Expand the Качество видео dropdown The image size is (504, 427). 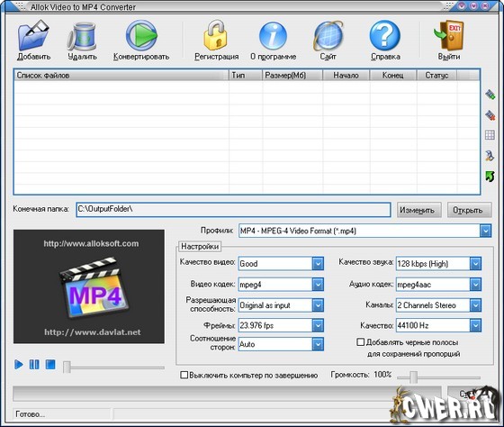click(318, 264)
